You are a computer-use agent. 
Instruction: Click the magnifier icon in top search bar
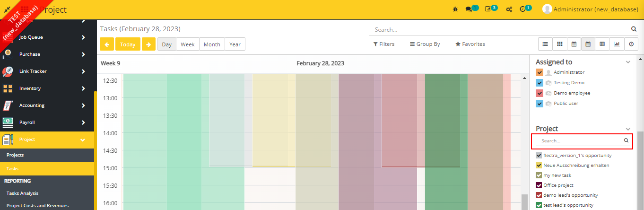click(634, 29)
